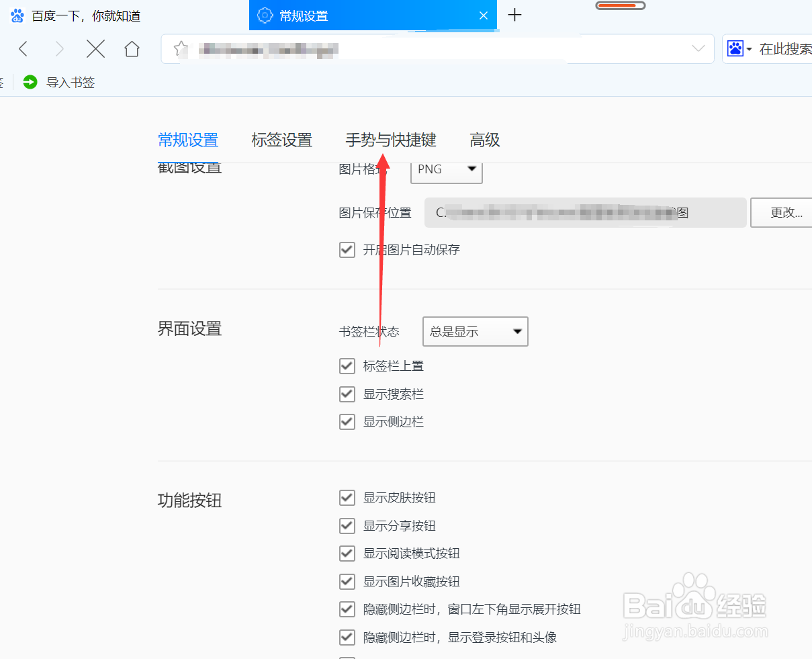Click the search engine icon near 在此搜索
The height and width of the screenshot is (659, 812).
pos(737,48)
